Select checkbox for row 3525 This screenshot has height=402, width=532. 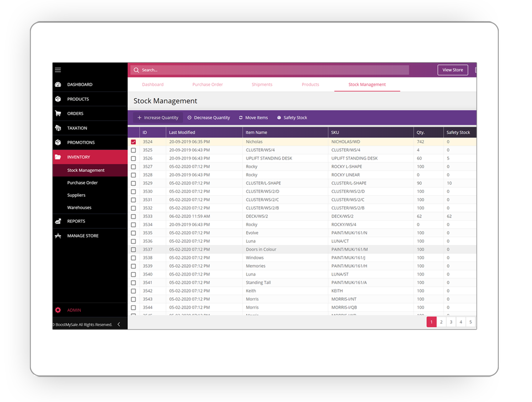[134, 150]
